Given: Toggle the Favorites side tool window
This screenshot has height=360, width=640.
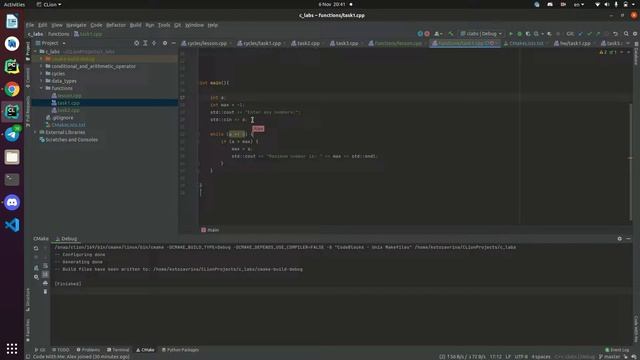Looking at the screenshot, I should tap(28, 330).
